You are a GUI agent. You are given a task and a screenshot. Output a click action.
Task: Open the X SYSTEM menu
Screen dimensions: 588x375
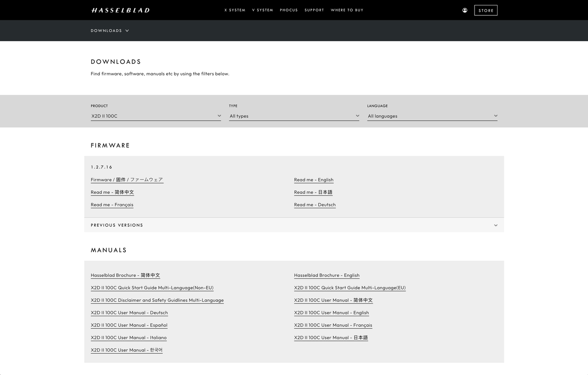pos(235,10)
